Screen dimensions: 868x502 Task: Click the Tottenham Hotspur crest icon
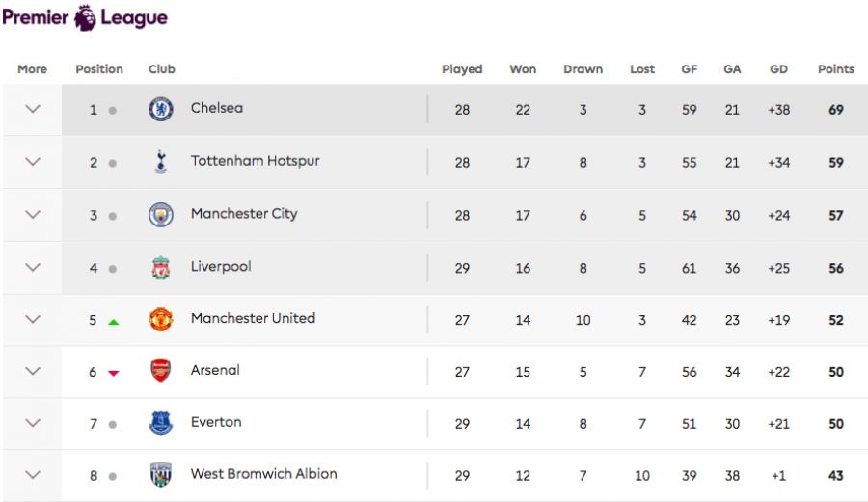(x=161, y=162)
